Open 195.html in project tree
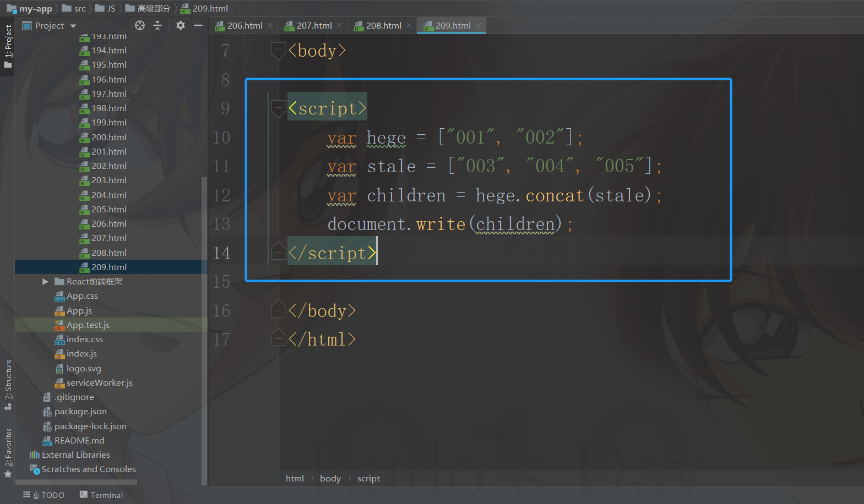864x504 pixels. pyautogui.click(x=103, y=65)
